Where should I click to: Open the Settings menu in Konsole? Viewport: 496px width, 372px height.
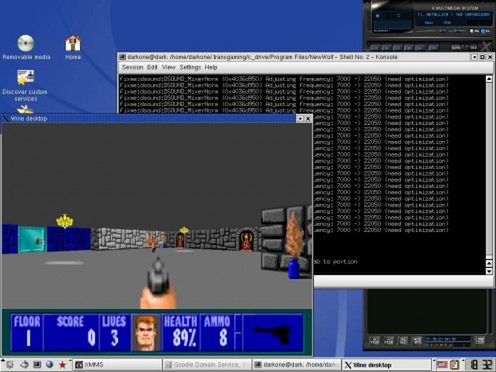[190, 67]
